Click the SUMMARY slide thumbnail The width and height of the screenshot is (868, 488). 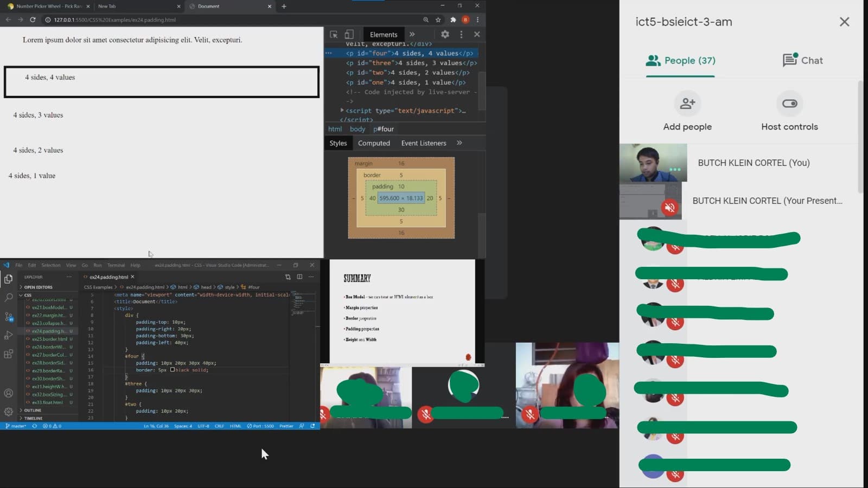402,312
